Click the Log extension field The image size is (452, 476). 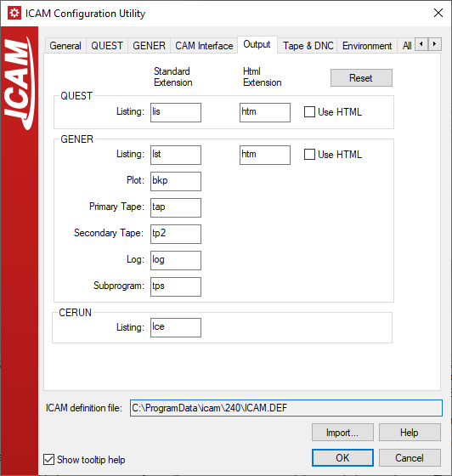pos(176,260)
